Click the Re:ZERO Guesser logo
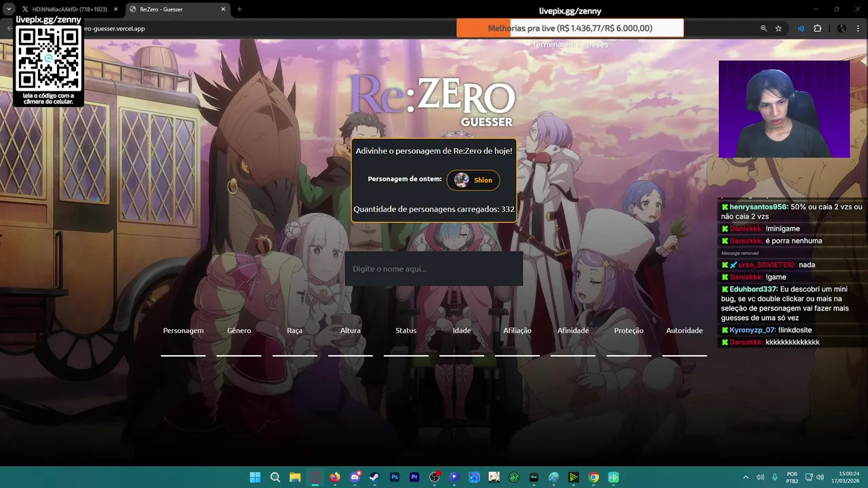This screenshot has height=488, width=868. [433, 100]
